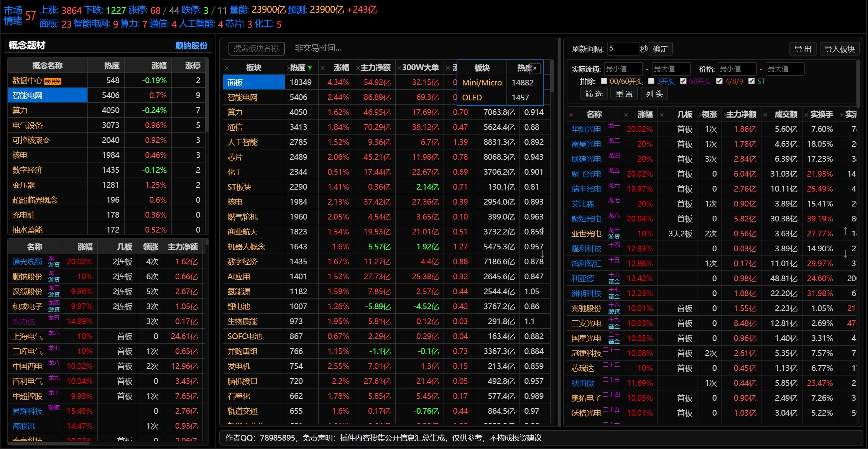Click the refresh interval input field
Image resolution: width=868 pixels, height=449 pixels.
coord(623,49)
